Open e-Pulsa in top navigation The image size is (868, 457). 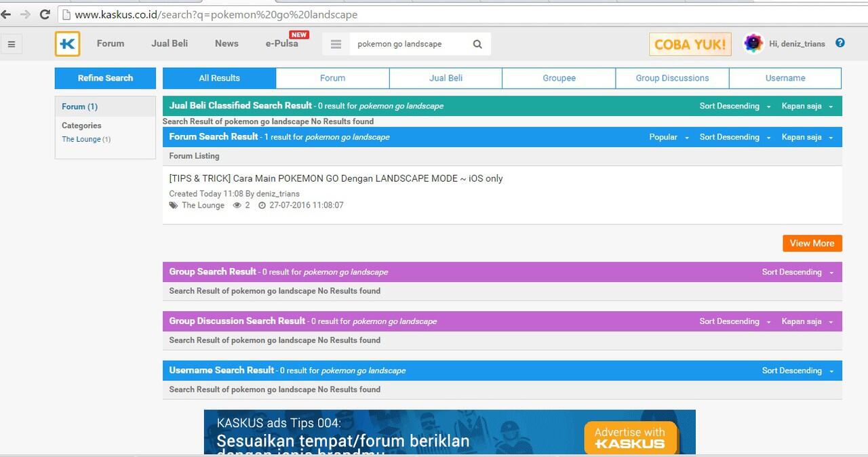coord(281,43)
